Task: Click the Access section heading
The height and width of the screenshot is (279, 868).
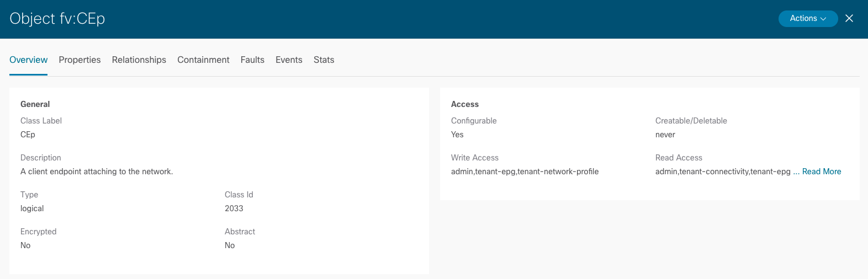Action: [465, 104]
